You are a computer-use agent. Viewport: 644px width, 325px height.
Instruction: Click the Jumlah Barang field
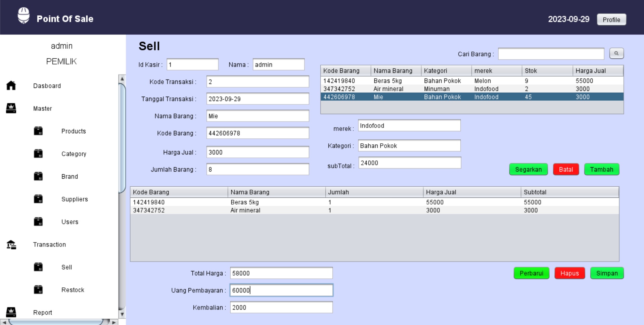(x=258, y=169)
